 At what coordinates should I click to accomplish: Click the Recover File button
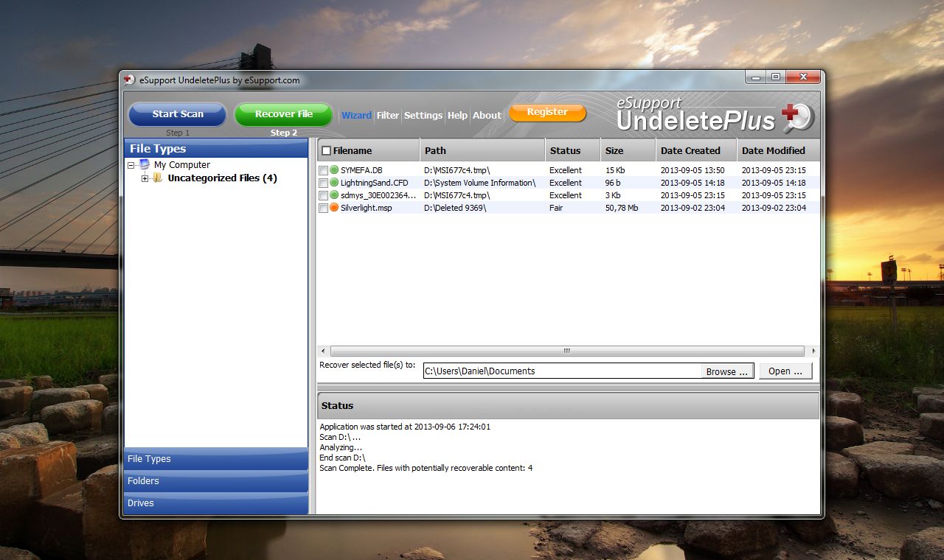point(284,114)
